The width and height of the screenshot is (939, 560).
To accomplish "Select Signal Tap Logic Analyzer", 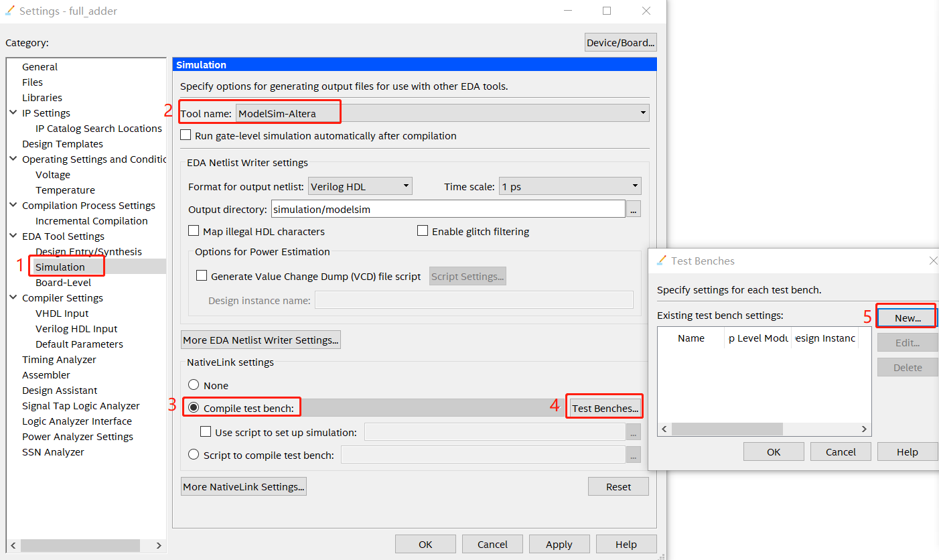I will pos(80,406).
